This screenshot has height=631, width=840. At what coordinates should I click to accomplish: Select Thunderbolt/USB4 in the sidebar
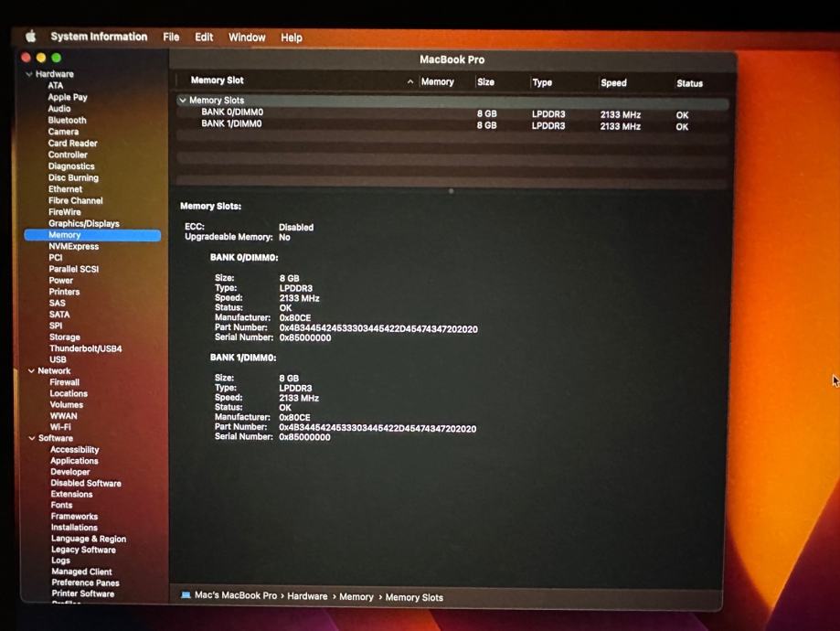coord(86,348)
